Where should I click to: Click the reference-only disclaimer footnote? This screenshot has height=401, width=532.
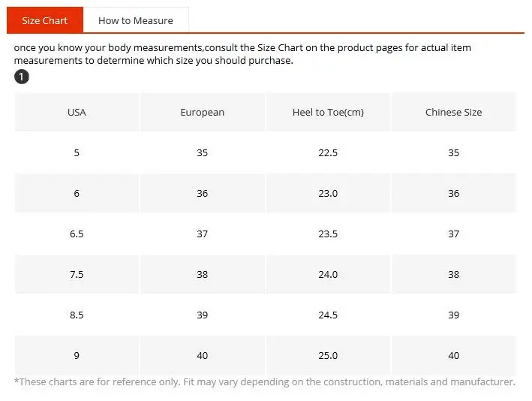click(265, 382)
